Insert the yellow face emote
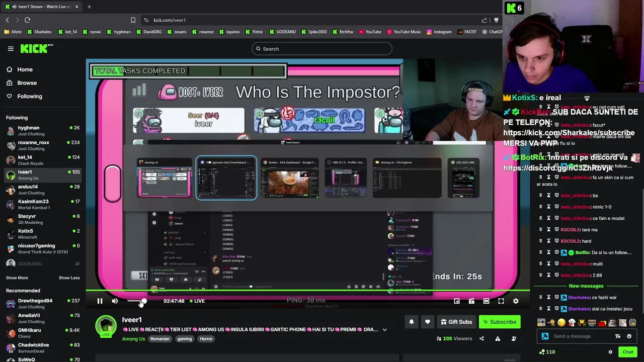This screenshot has width=644, height=362. coord(561,323)
